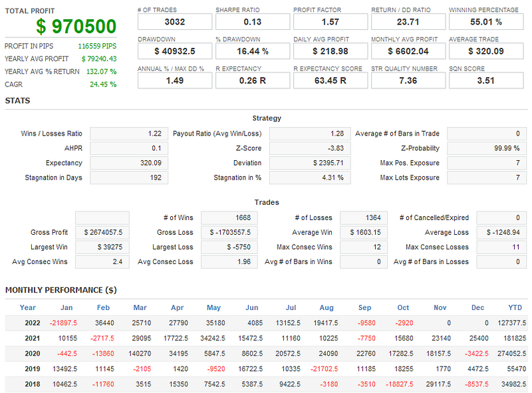Click the 2019 YTD cell 55470
Screen dimensions: 532x393
517,369
